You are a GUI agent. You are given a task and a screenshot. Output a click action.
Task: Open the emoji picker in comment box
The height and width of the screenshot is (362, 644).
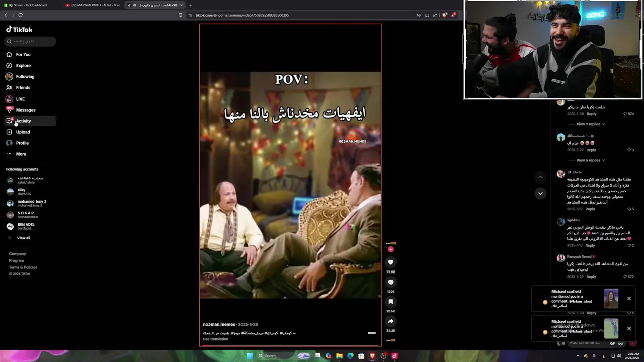point(620,343)
